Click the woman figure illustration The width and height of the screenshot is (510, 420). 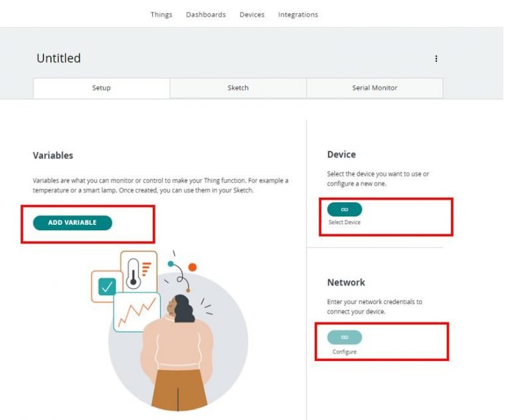(x=177, y=353)
